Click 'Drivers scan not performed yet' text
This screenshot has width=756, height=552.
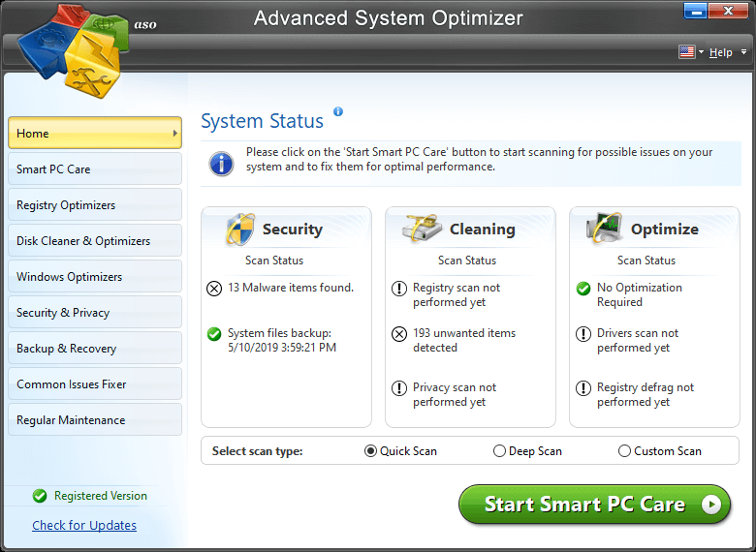638,340
